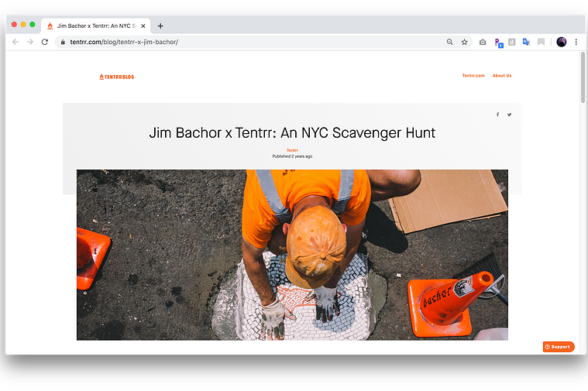This screenshot has height=391, width=588.
Task: Close the Jim Bachor x Tentrr tab
Action: 143,26
